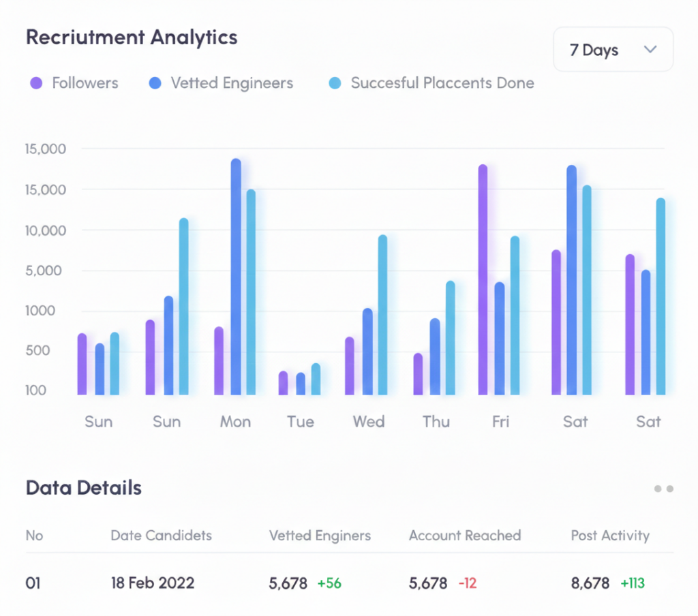Viewport: 698px width, 616px height.
Task: Sort by the Date Candidets column header
Action: (161, 536)
